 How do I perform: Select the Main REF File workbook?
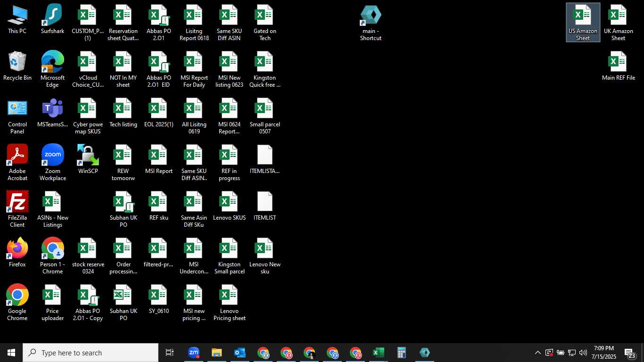618,66
